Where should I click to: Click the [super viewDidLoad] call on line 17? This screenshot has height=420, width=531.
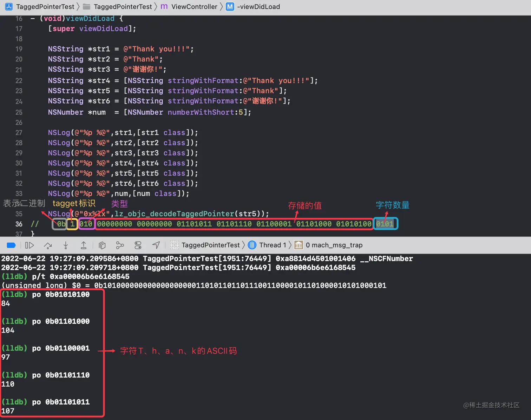coord(92,28)
